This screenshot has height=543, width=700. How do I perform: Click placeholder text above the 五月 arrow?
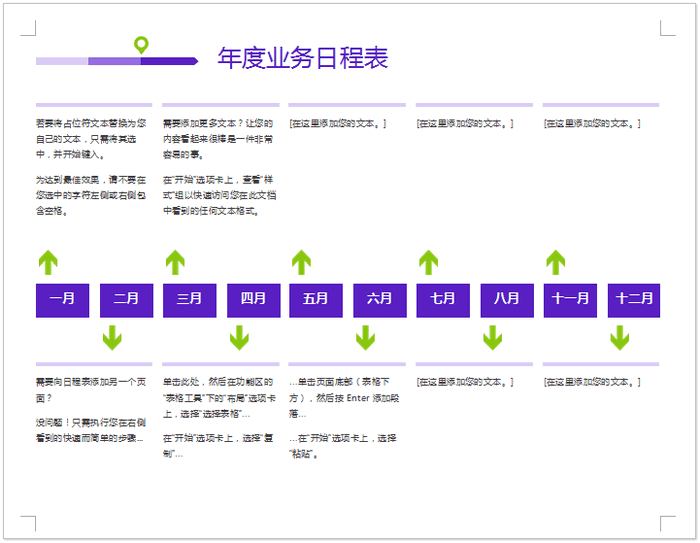point(338,123)
